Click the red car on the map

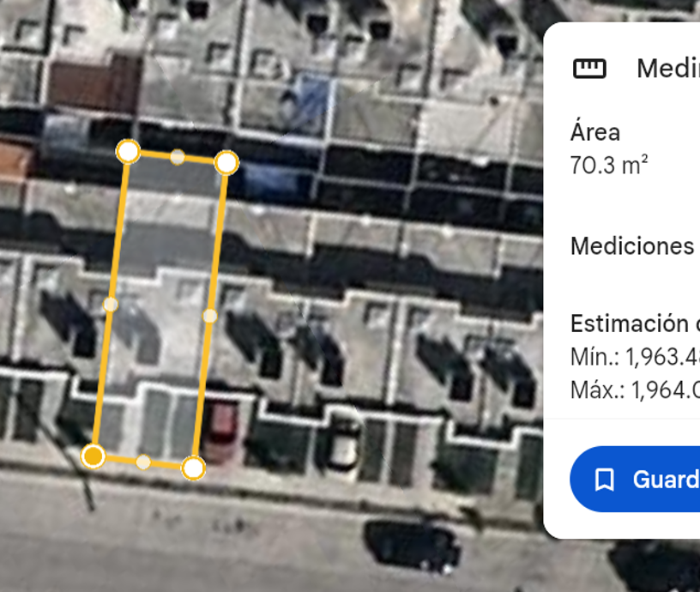(222, 429)
